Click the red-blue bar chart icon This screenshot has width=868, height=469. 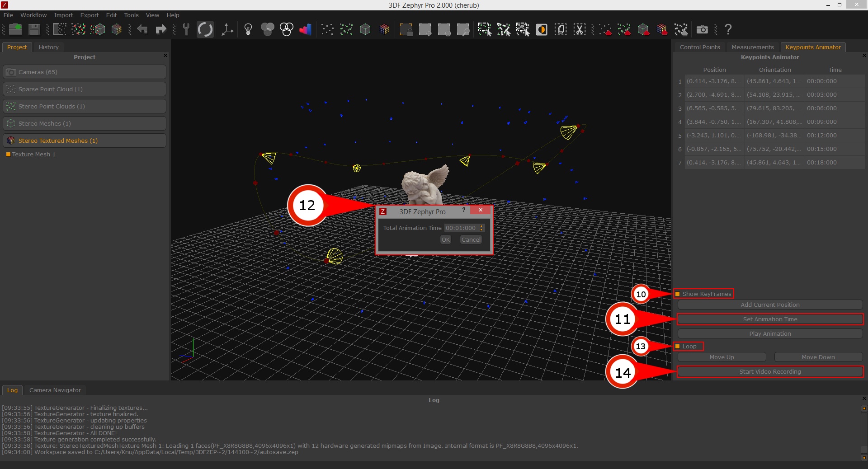306,30
